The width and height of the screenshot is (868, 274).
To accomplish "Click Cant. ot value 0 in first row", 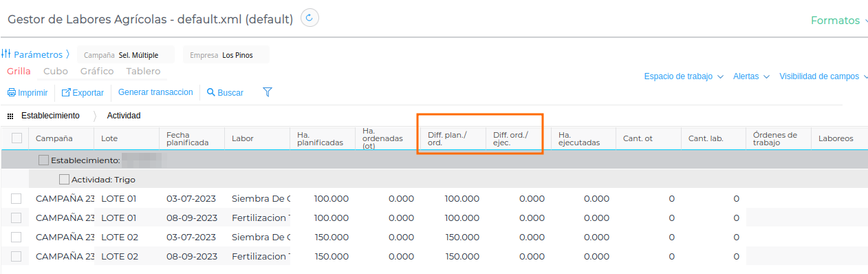I will [671, 199].
